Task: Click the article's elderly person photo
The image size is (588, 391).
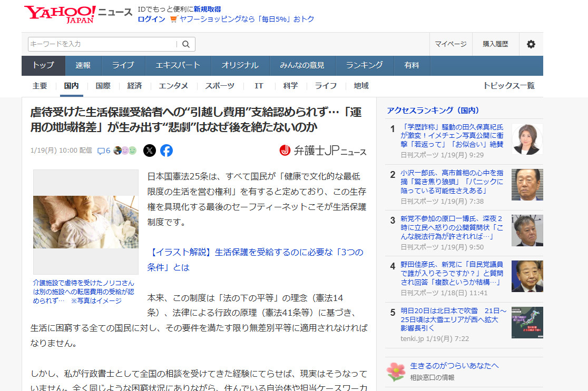Action: point(86,222)
